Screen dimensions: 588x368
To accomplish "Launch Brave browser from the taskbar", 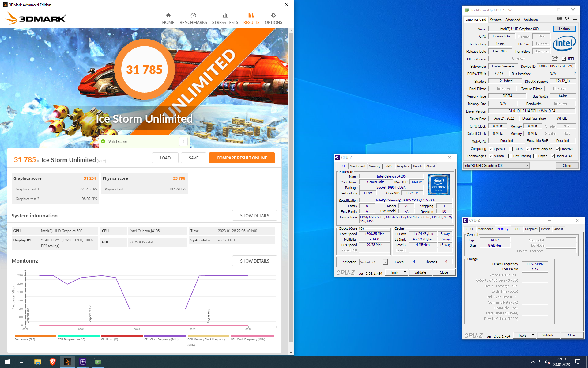I will tap(52, 362).
